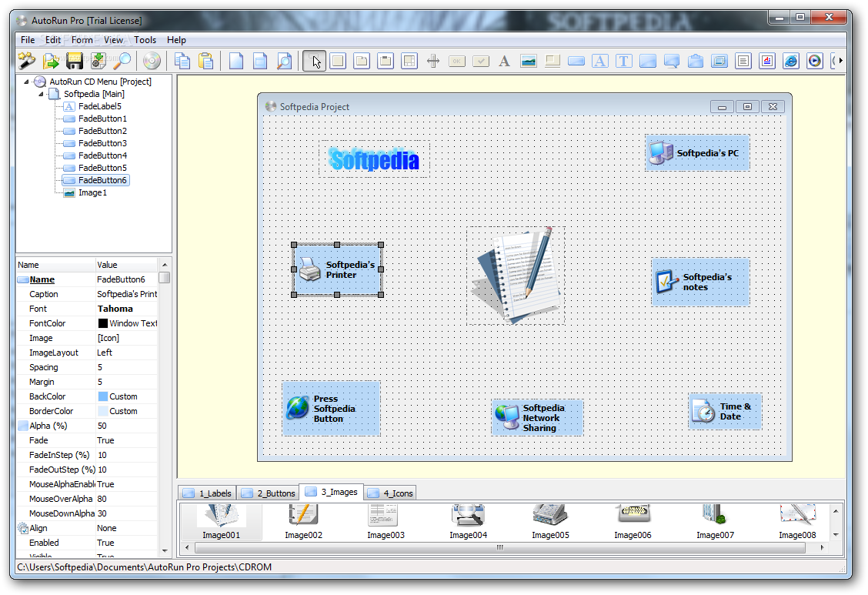The height and width of the screenshot is (595, 868).
Task: Click the Enabled property True value
Action: pyautogui.click(x=127, y=543)
